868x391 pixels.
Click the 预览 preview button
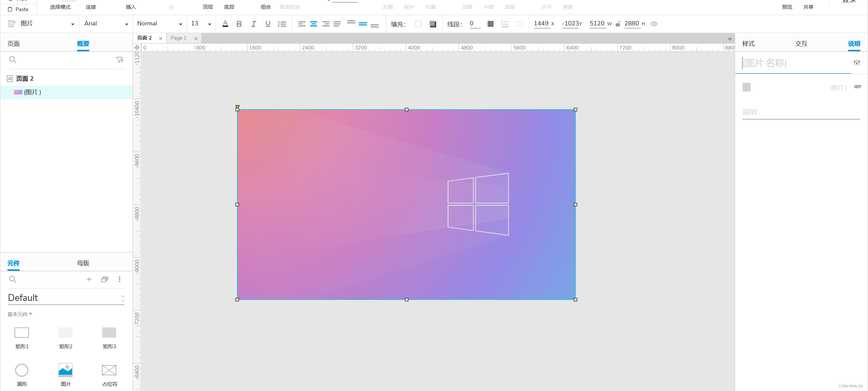787,7
